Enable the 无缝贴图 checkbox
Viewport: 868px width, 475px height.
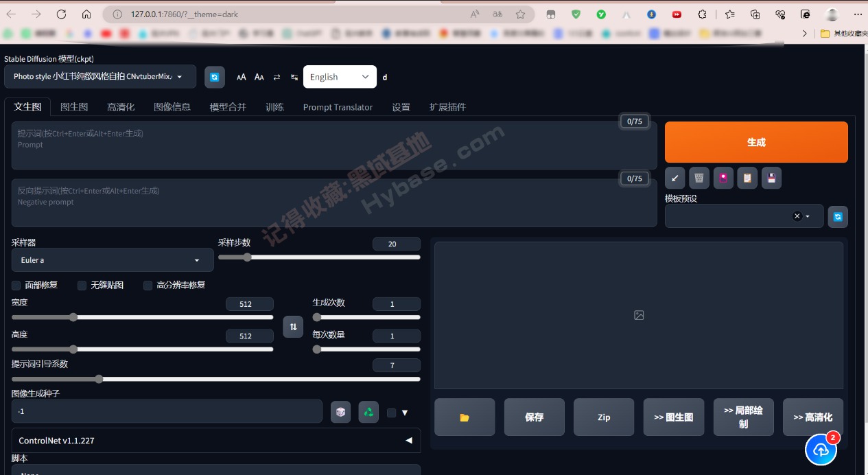point(82,286)
